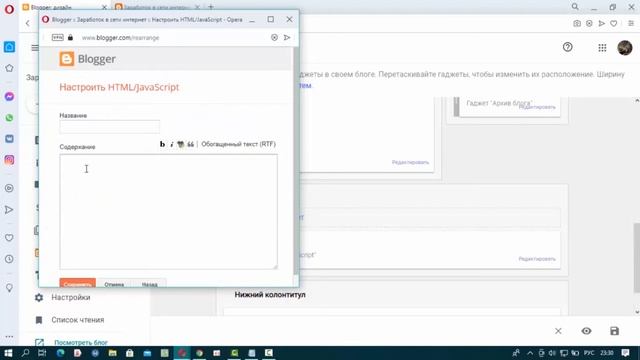Edit the Архив блога gadget
The width and height of the screenshot is (640, 360).
click(537, 107)
